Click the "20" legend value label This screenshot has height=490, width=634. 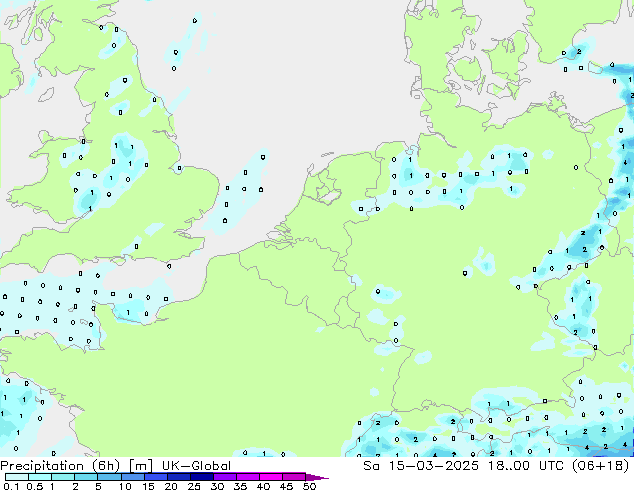click(x=171, y=486)
